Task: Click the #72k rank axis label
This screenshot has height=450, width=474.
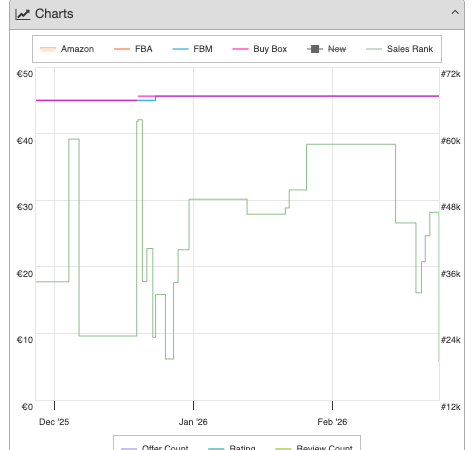Action: coord(451,74)
